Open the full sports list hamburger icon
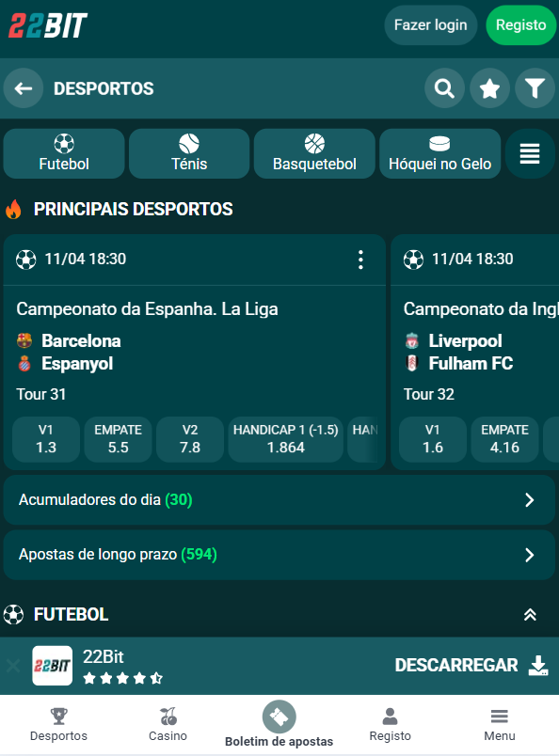 tap(528, 153)
